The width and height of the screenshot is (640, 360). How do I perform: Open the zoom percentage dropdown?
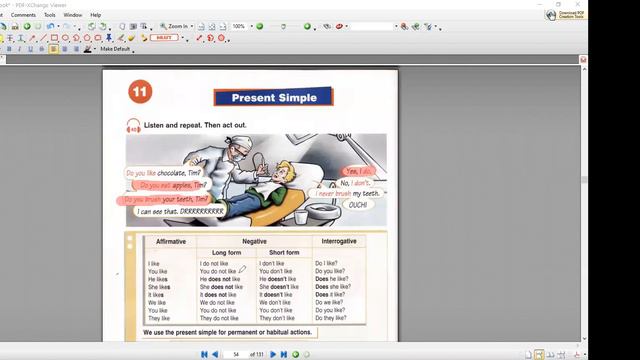(x=251, y=27)
